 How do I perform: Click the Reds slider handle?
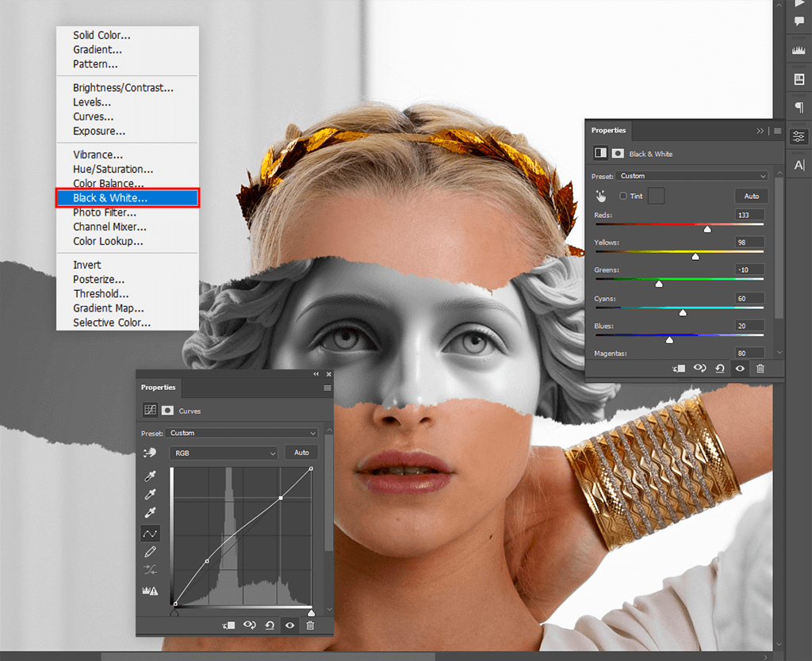tap(707, 229)
